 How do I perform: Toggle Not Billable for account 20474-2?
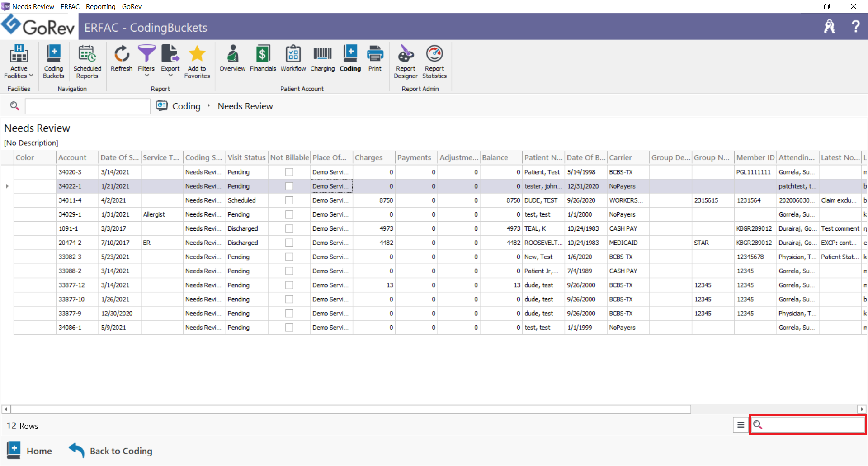pyautogui.click(x=289, y=243)
